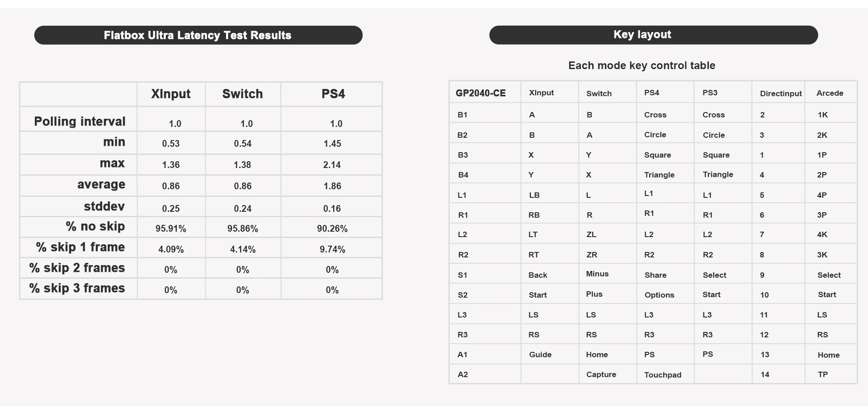Select the Options cell in the S2 row

pos(659,295)
